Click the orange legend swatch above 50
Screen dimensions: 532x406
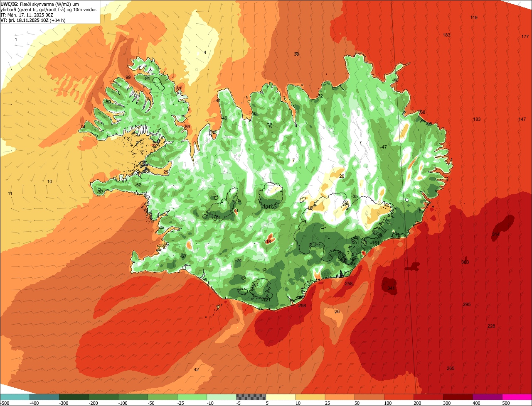369,397
